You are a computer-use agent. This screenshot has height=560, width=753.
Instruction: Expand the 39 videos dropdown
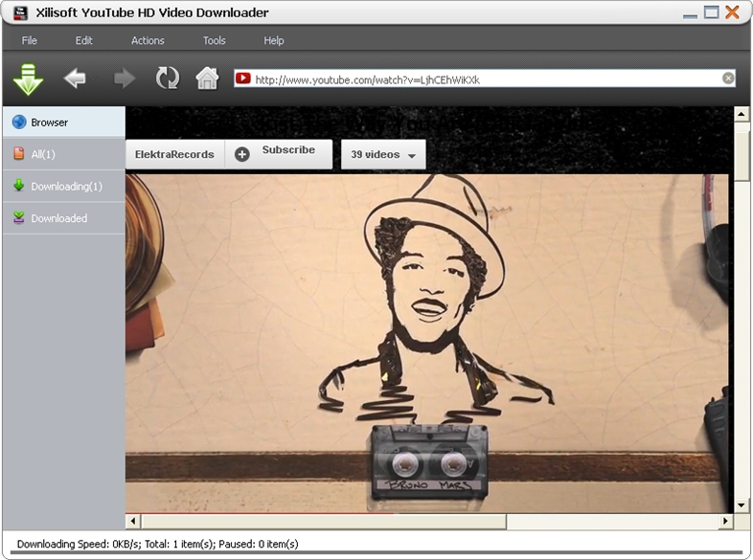(x=383, y=155)
